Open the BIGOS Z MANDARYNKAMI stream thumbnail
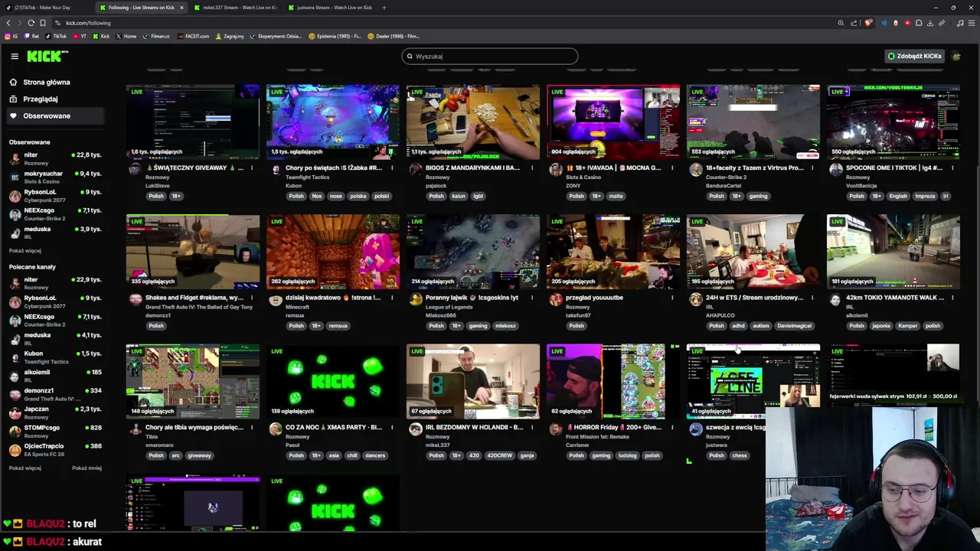The width and height of the screenshot is (980, 551). pos(473,122)
